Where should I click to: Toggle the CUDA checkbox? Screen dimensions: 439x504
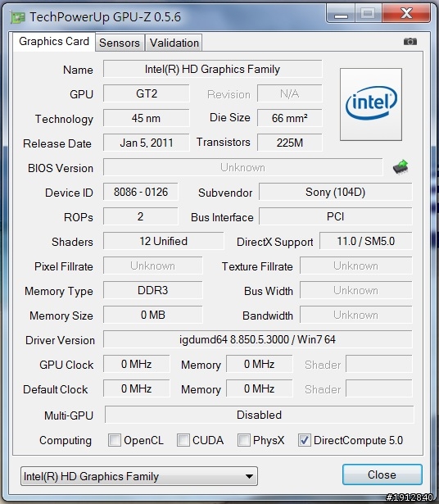pyautogui.click(x=183, y=440)
